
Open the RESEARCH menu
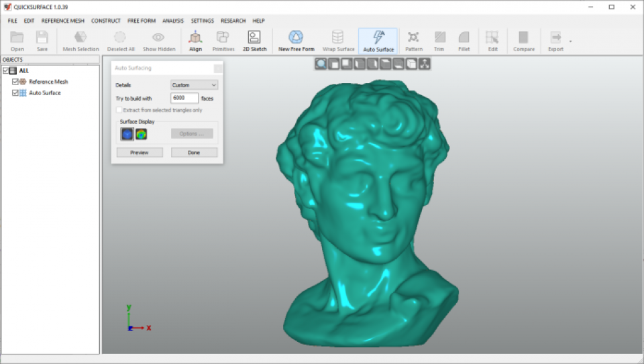(x=233, y=21)
